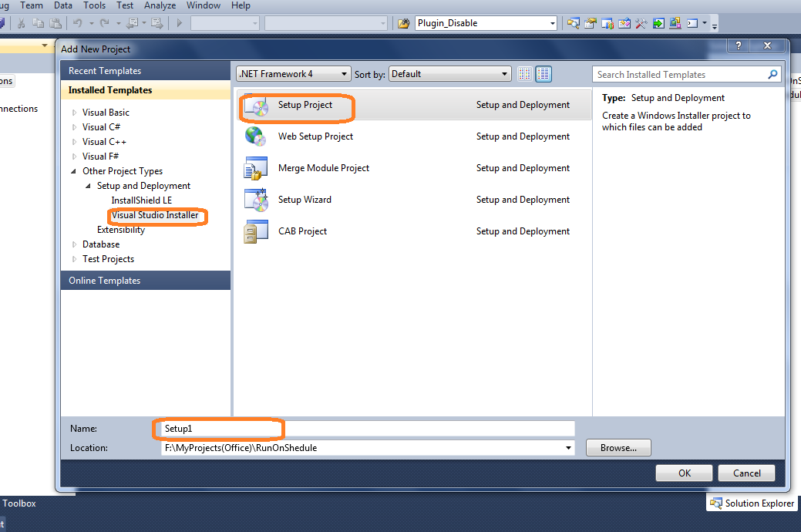Click the Redo arrow icon

coord(105,23)
